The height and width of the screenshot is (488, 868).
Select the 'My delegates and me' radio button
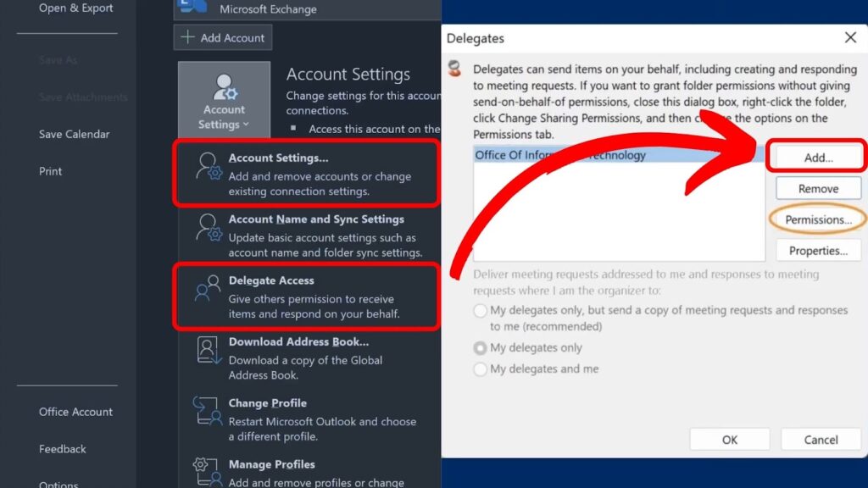click(x=480, y=369)
